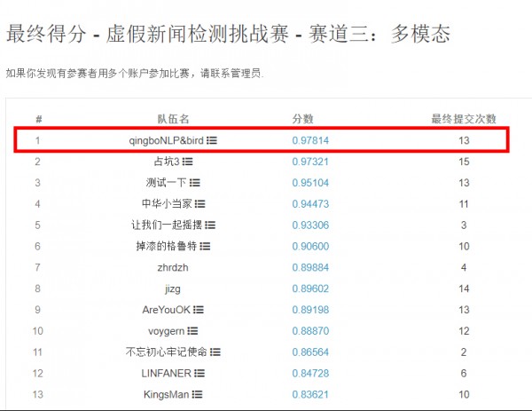Click score link 0.90600
Image resolution: width=532 pixels, height=411 pixels.
pos(310,246)
